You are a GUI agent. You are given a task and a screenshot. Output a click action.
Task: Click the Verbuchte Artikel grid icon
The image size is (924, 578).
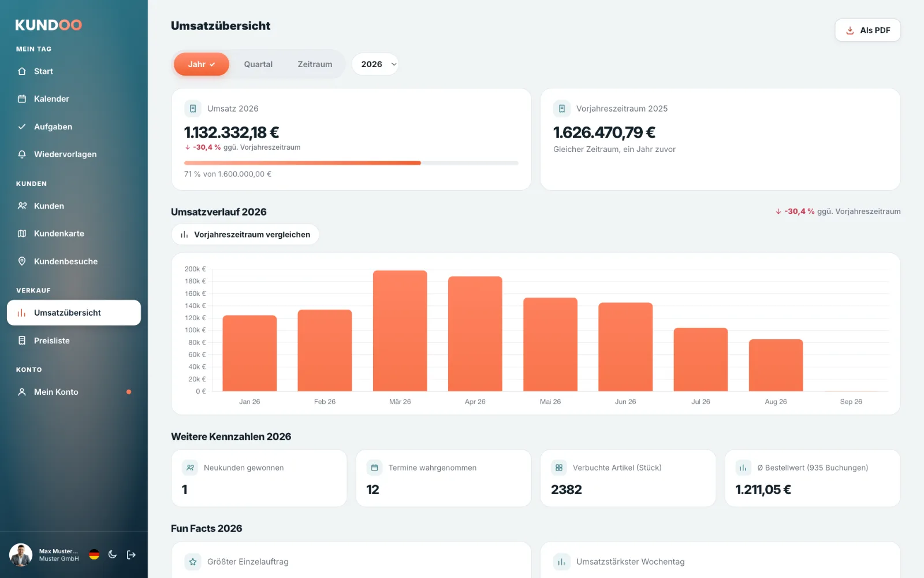pyautogui.click(x=559, y=468)
